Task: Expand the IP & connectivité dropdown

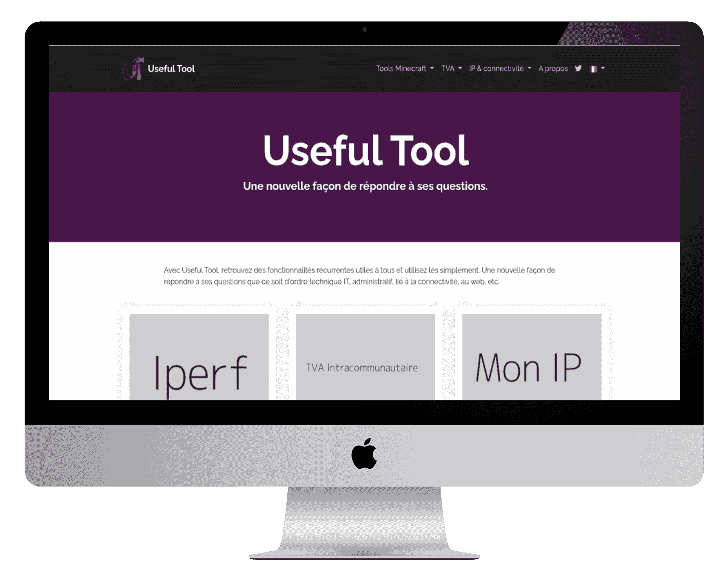Action: 500,68
